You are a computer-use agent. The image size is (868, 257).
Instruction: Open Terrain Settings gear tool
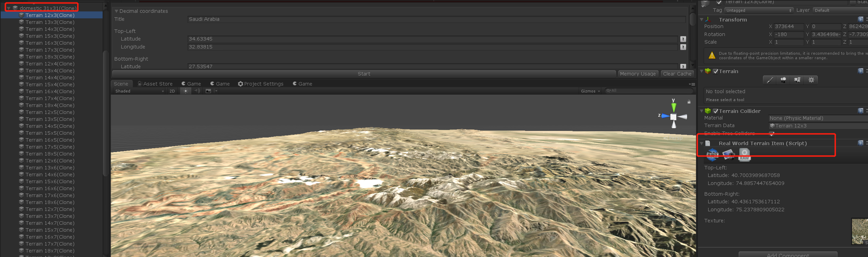(x=811, y=80)
